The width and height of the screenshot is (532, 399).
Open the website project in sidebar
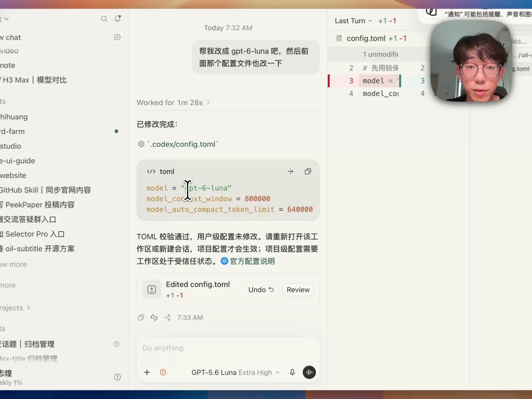(13, 175)
